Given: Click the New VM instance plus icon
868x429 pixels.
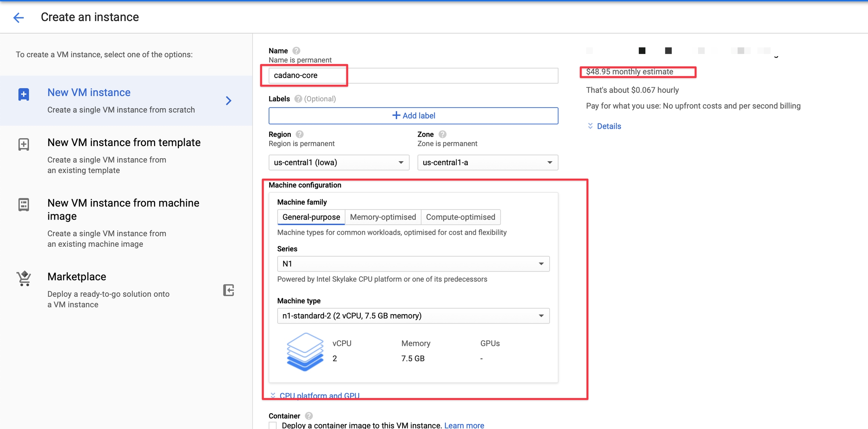Looking at the screenshot, I should pos(24,94).
